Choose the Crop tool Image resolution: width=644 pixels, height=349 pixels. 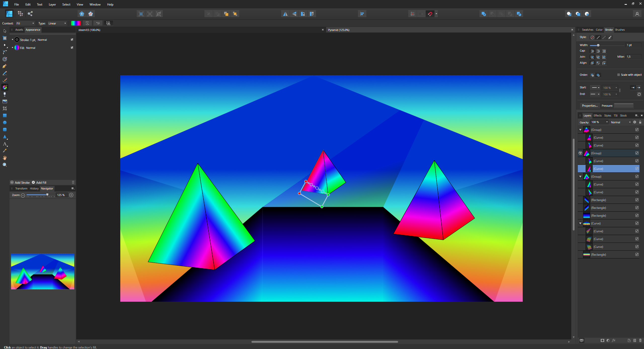point(5,108)
